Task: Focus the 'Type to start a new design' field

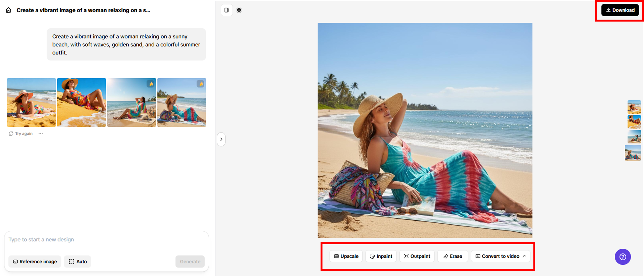Action: 106,240
